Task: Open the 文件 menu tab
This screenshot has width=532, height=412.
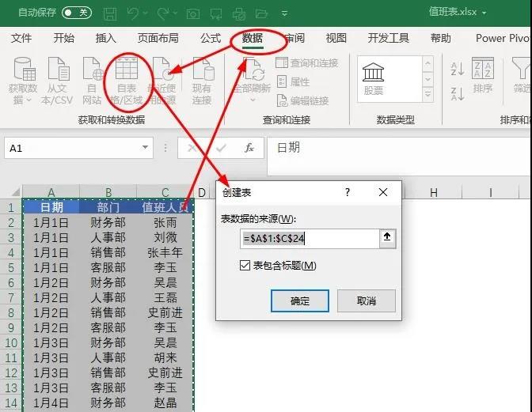Action: click(21, 38)
